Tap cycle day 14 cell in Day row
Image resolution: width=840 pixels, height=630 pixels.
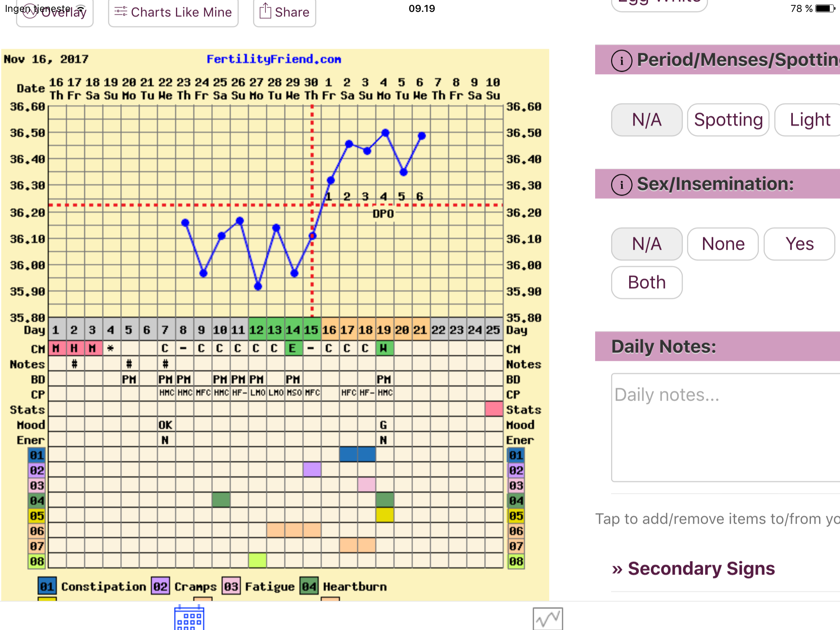[x=293, y=330]
